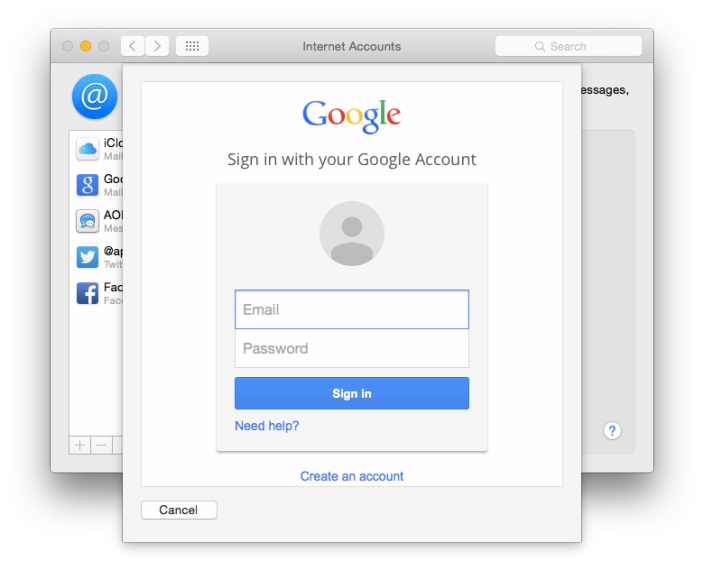Viewport: 704px width, 561px height.
Task: Remove the account with the minus button
Action: click(101, 445)
